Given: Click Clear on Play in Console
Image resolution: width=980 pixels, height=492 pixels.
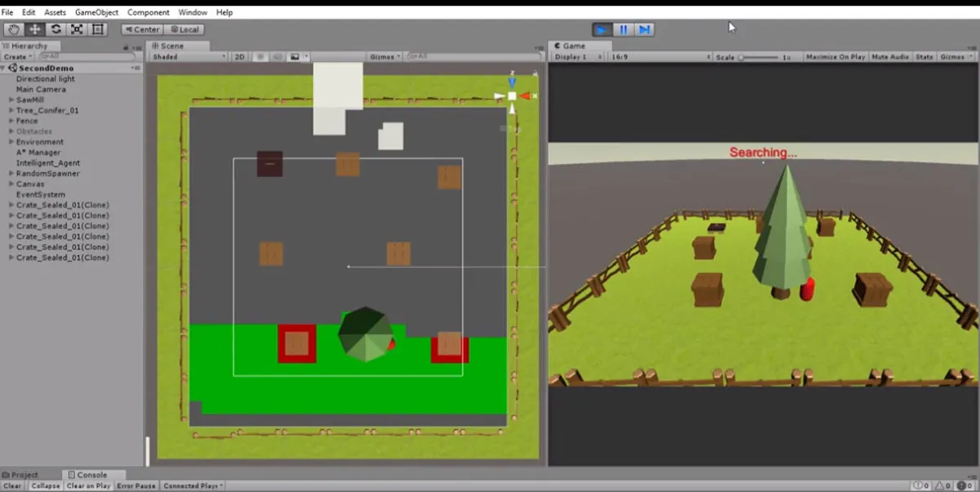Looking at the screenshot, I should (88, 485).
